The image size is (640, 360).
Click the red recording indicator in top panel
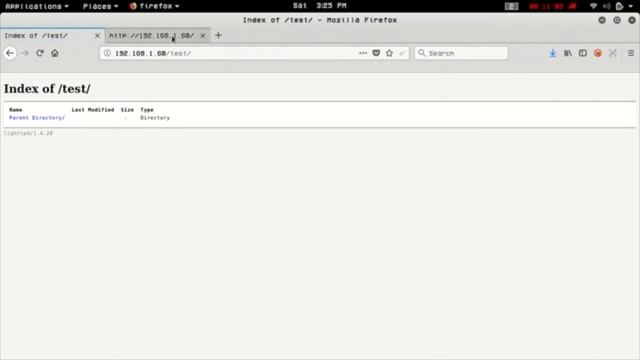coord(553,6)
